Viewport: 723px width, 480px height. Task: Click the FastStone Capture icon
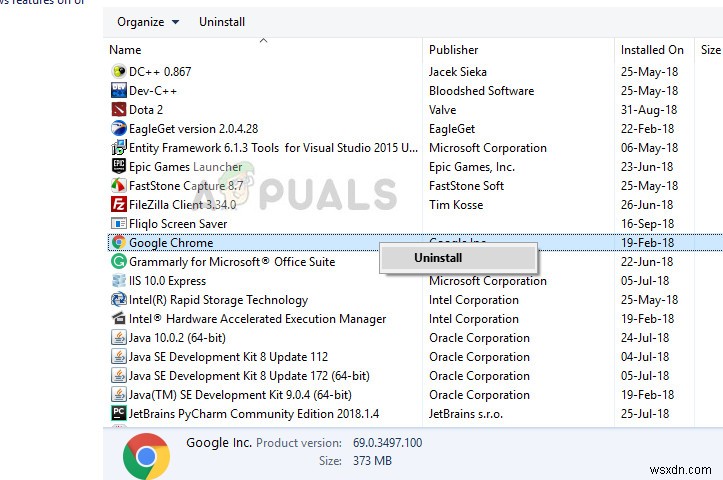click(x=119, y=185)
